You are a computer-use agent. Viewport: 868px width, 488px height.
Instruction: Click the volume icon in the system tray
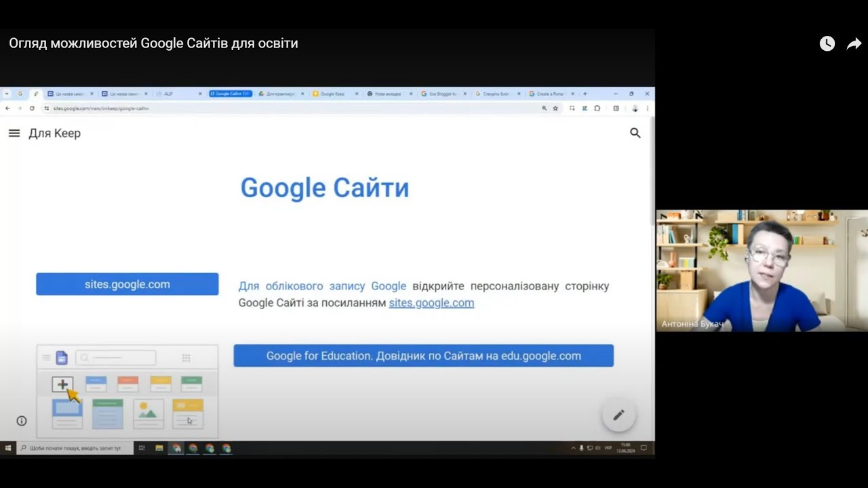coord(597,448)
